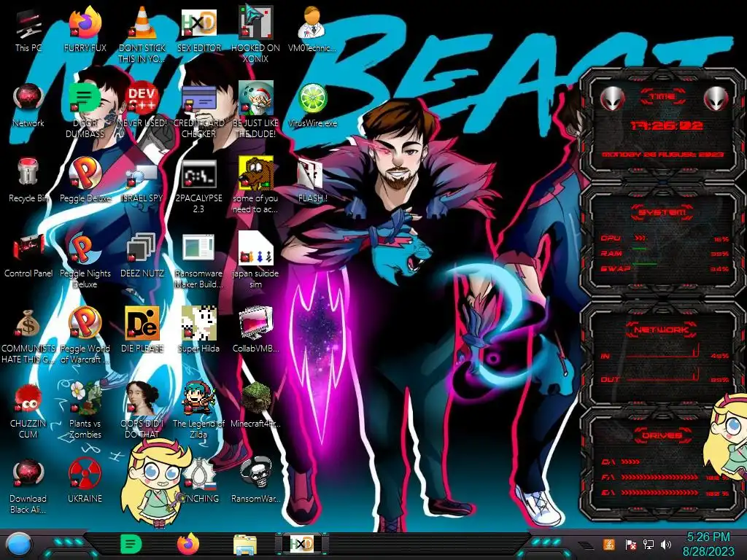747x560 pixels.
Task: Select the some of you need to ac... icon
Action: pos(255,186)
